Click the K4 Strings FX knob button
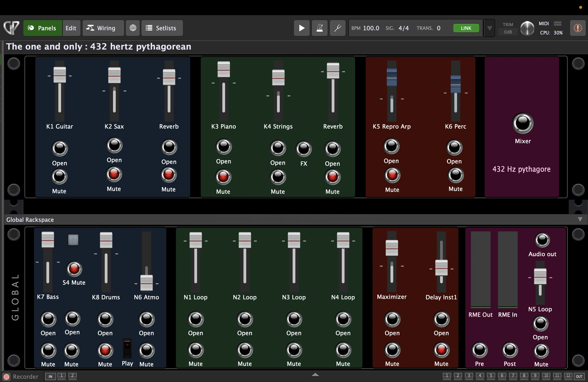 click(304, 149)
